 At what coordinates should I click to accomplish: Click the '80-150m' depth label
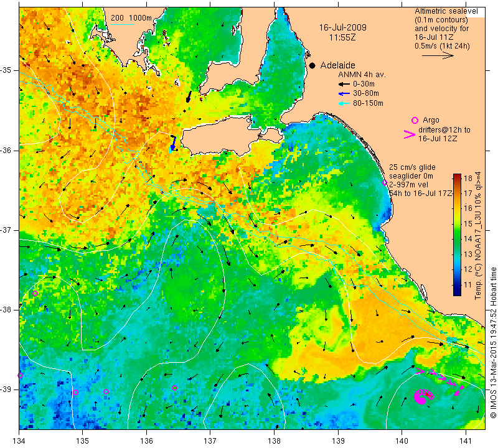pyautogui.click(x=368, y=103)
